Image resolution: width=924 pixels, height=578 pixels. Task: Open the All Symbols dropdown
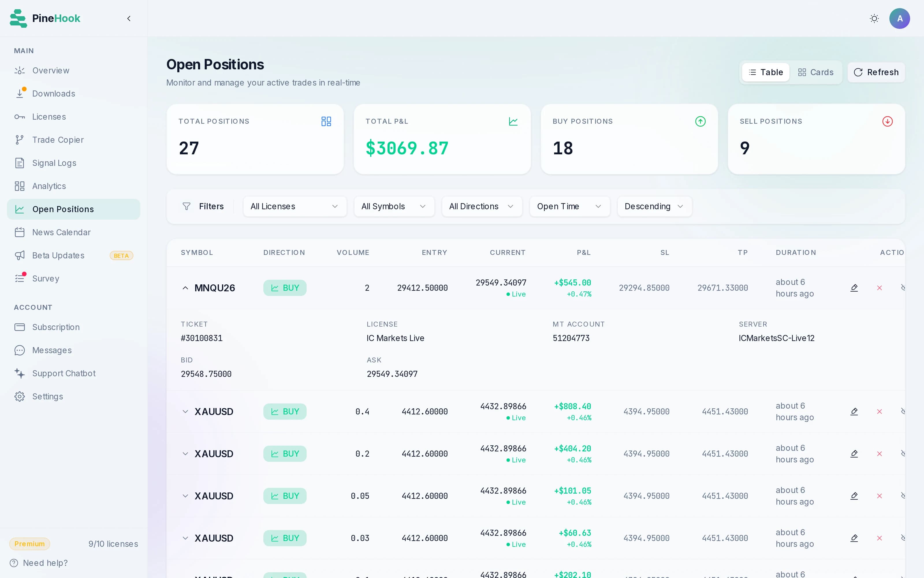coord(394,206)
